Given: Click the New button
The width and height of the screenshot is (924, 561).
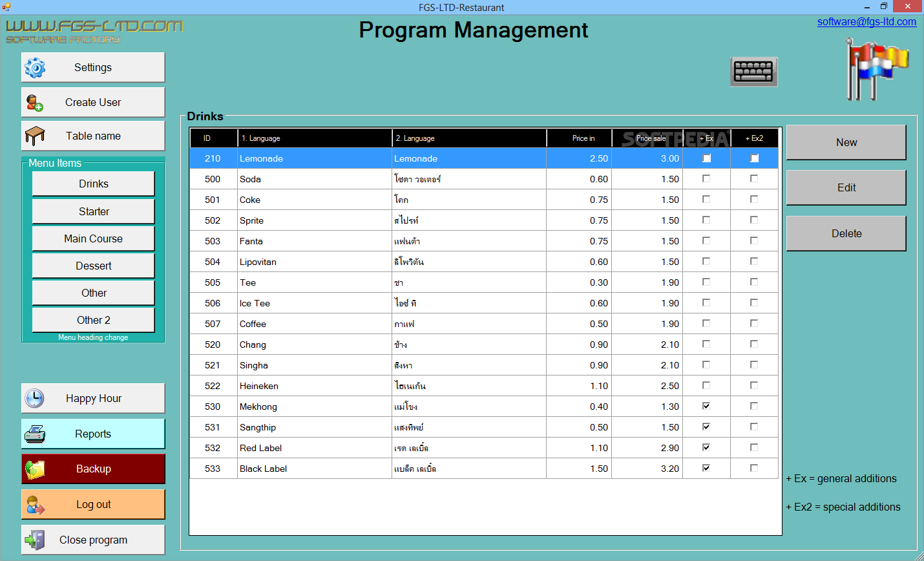Looking at the screenshot, I should 846,142.
